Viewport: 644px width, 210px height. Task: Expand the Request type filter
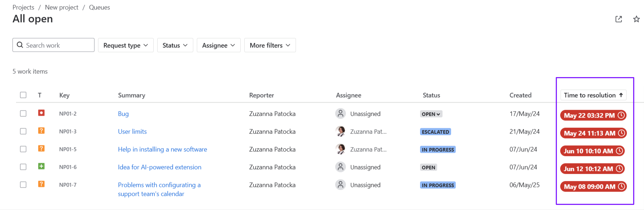click(x=126, y=45)
